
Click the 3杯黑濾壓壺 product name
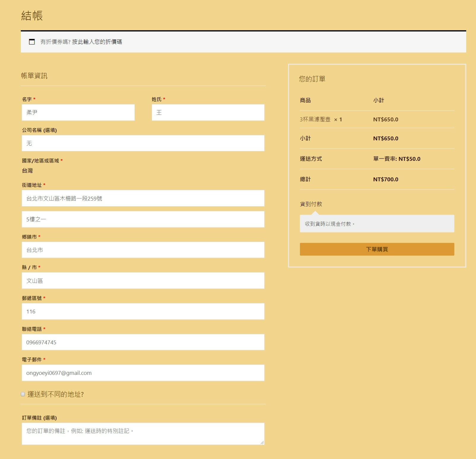pos(315,120)
